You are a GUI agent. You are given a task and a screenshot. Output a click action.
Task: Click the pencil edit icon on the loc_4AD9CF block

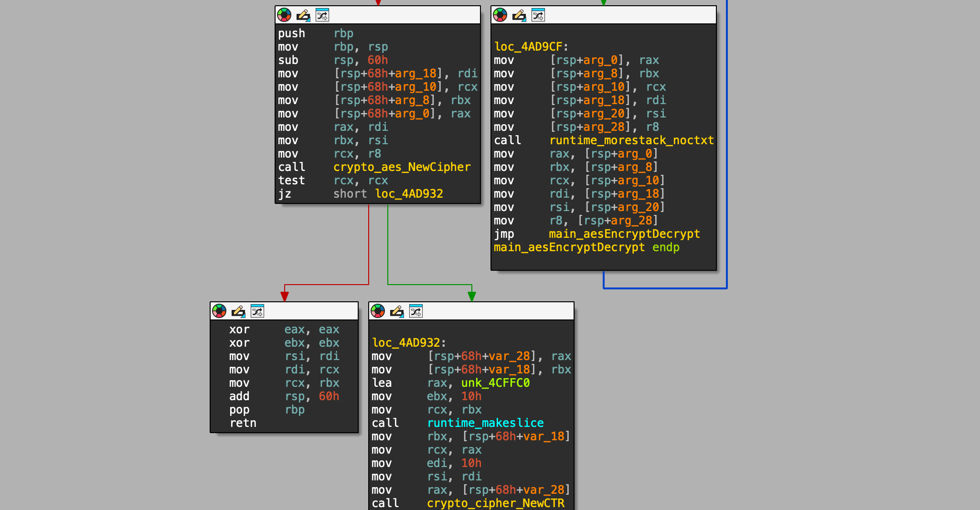(x=519, y=15)
